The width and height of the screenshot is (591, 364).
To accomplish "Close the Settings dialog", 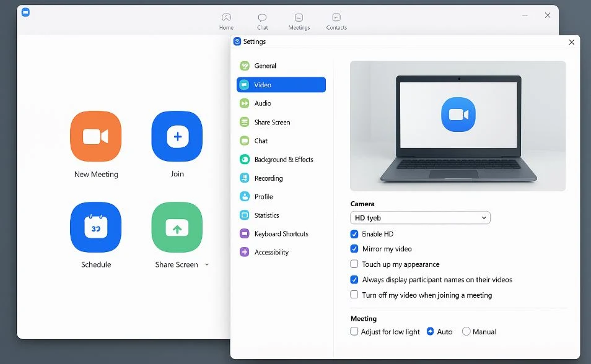I will tap(571, 42).
